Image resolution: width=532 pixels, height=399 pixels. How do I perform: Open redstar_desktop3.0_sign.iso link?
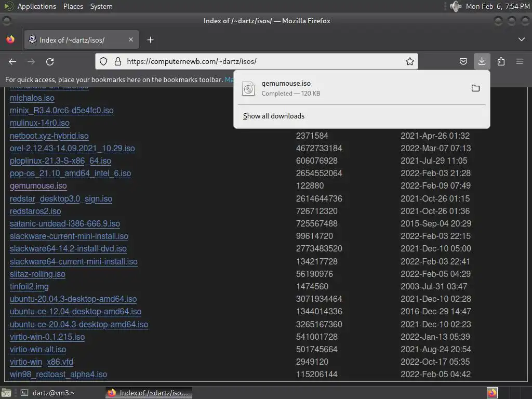[61, 199]
